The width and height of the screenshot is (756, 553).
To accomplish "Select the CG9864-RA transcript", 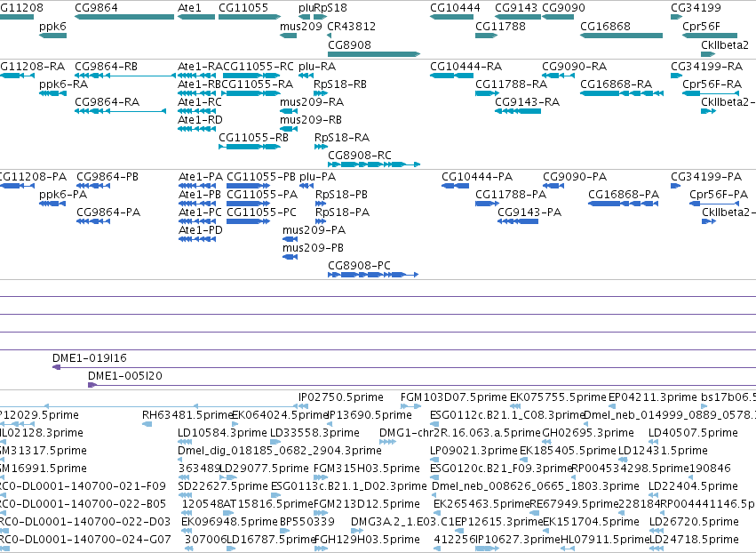I will pyautogui.click(x=121, y=111).
